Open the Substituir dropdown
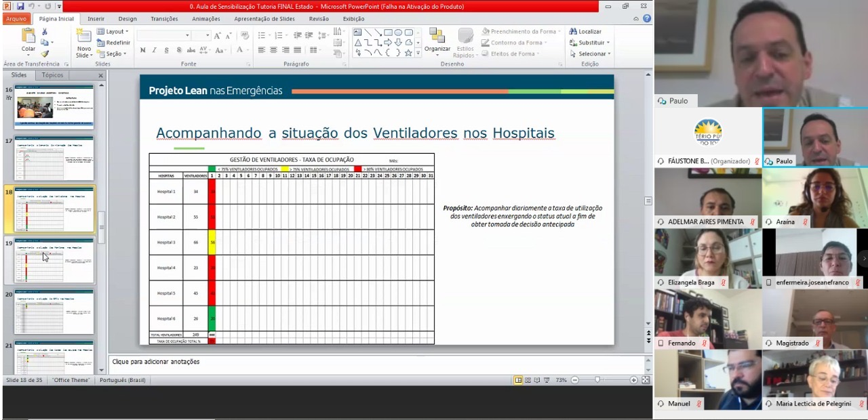This screenshot has width=868, height=420. coord(589,43)
